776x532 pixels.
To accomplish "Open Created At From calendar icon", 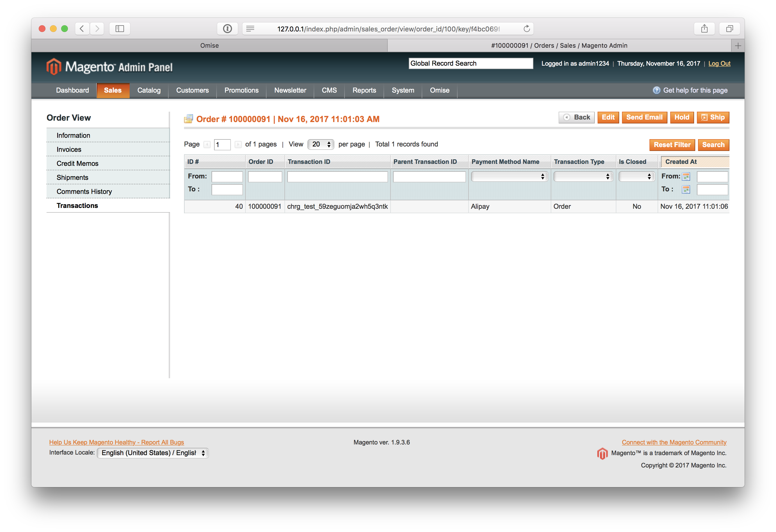I will click(686, 176).
